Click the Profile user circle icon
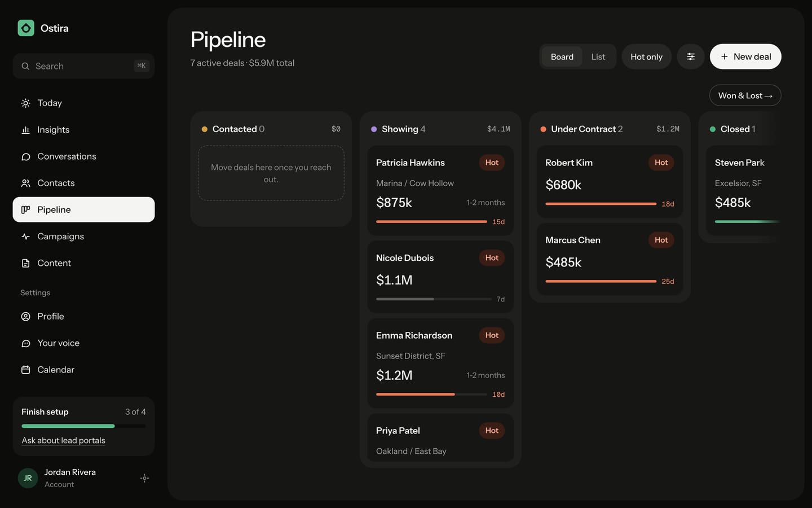 25,317
